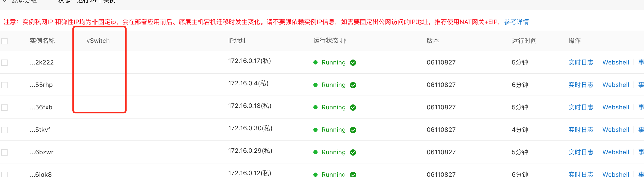This screenshot has width=644, height=177.
Task: Toggle the select-all checkbox in table header
Action: coord(4,41)
